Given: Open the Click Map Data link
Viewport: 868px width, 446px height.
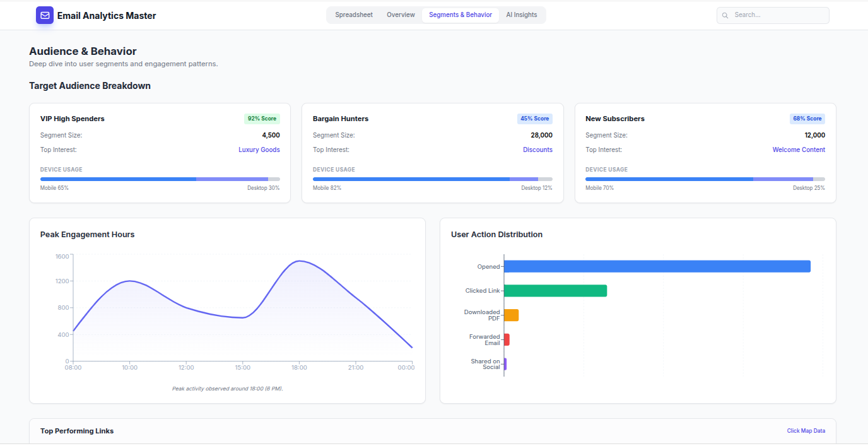Looking at the screenshot, I should pos(806,431).
